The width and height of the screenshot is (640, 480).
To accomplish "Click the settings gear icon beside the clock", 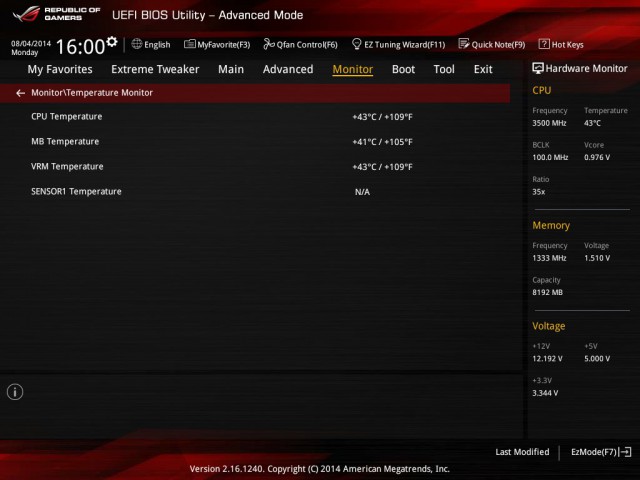I will 111,42.
